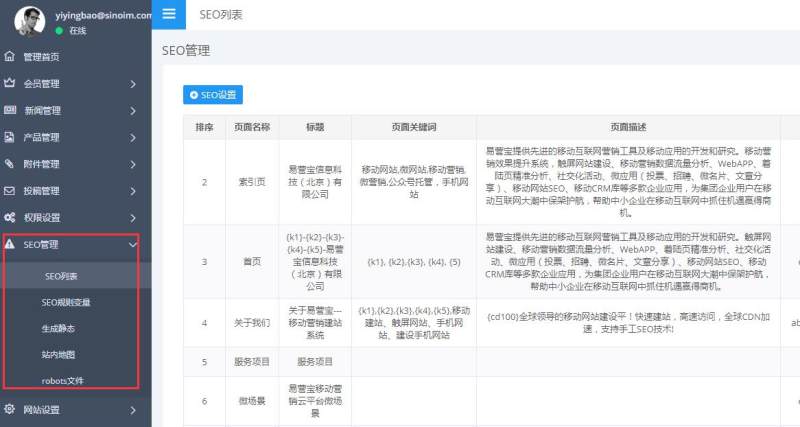
Task: Expand the 会员管理 chevron
Action: coord(133,84)
